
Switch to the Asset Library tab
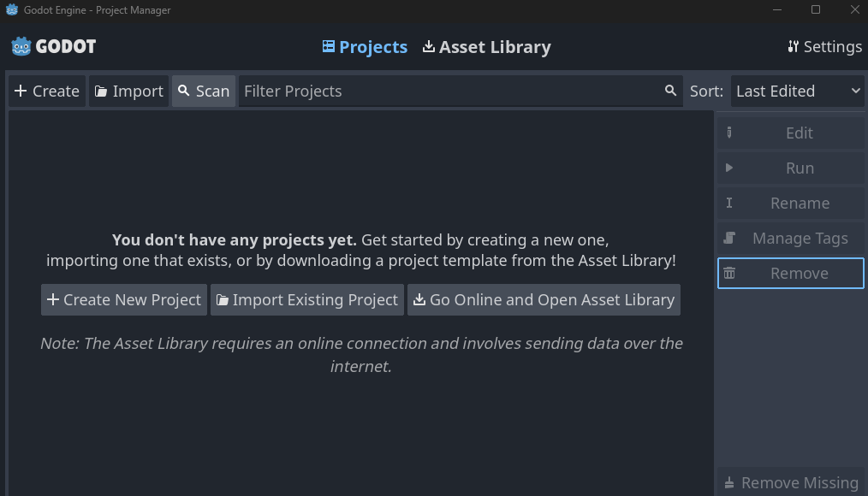[486, 47]
